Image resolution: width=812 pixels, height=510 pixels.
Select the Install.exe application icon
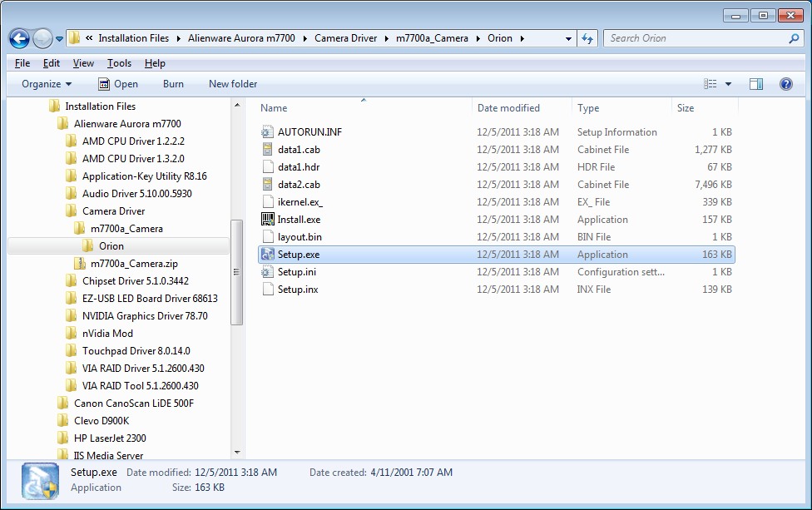(x=267, y=220)
